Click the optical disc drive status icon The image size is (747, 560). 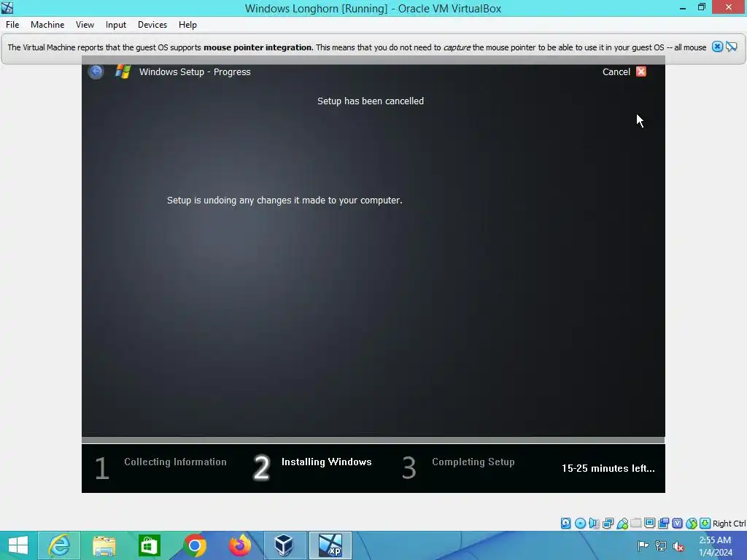click(580, 524)
